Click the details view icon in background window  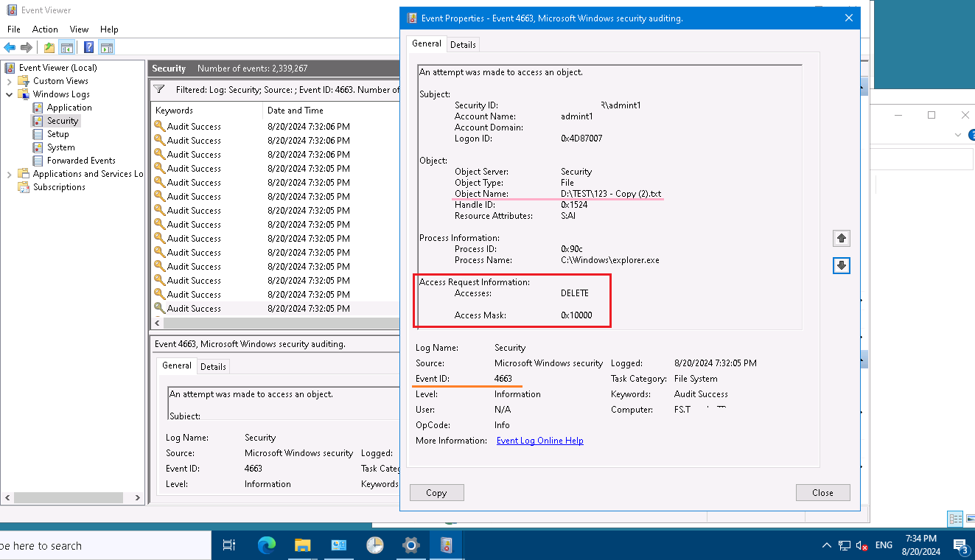[957, 519]
